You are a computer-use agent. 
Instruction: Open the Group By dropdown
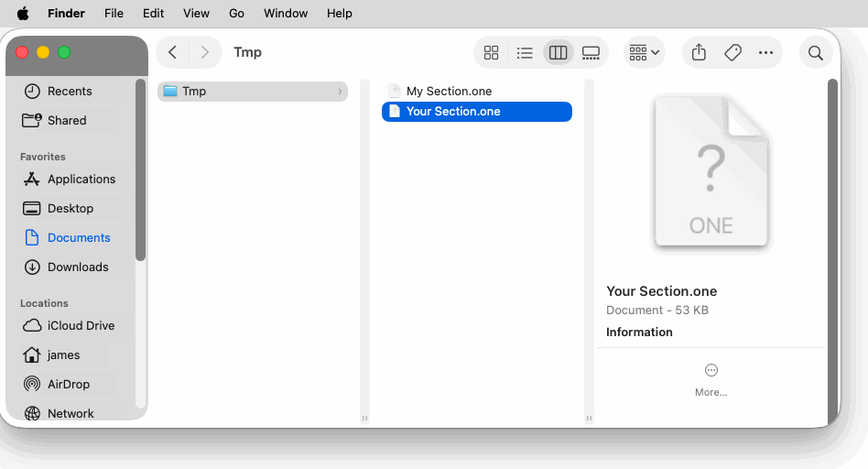(645, 53)
